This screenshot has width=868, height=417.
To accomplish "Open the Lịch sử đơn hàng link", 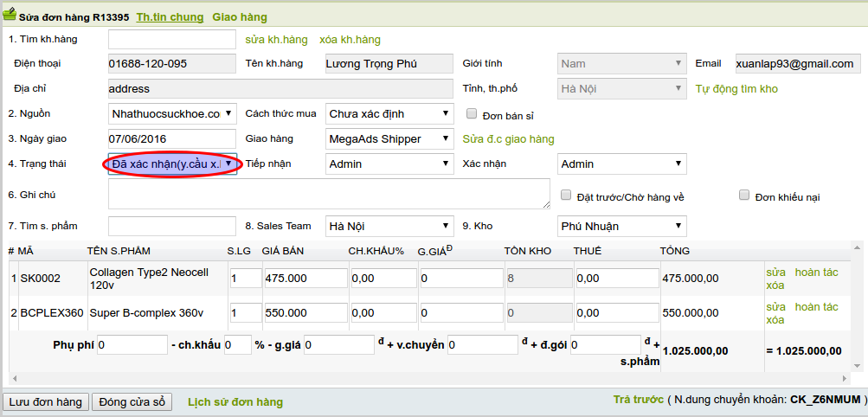I will coord(235,402).
